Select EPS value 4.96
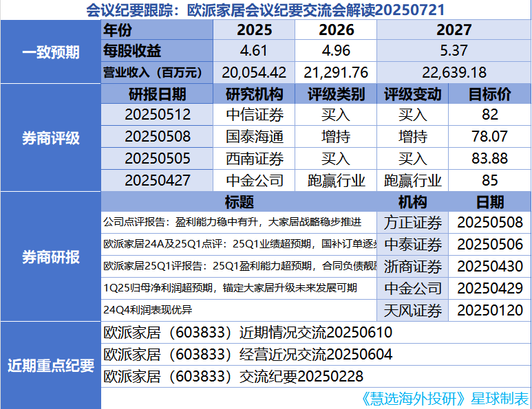 (336, 50)
